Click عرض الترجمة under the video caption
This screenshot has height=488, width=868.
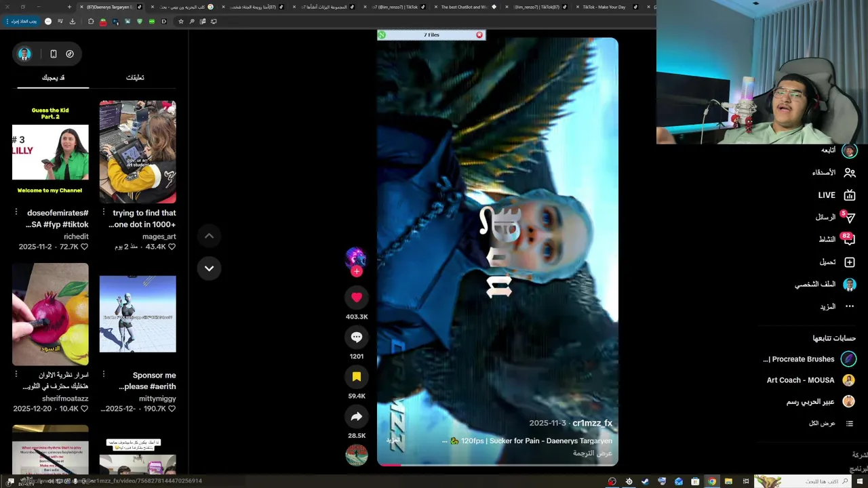[x=593, y=453]
